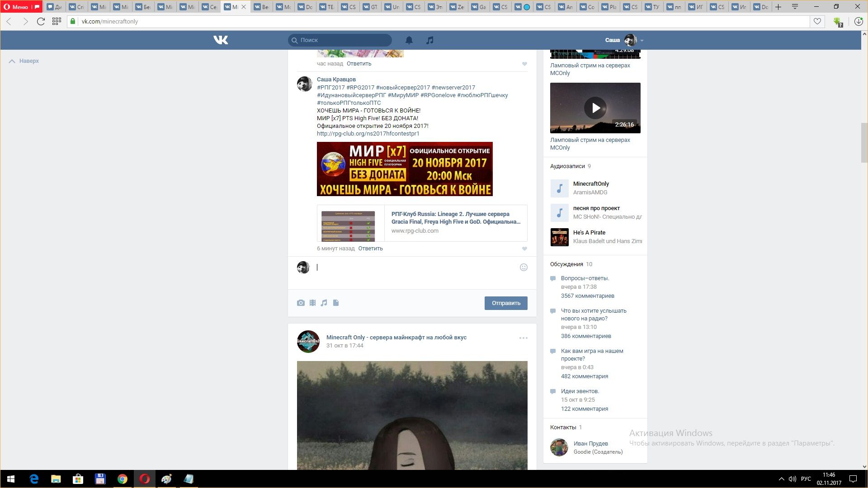Play the 2:26:16 stream video
Image resolution: width=868 pixels, height=488 pixels.
coord(595,108)
